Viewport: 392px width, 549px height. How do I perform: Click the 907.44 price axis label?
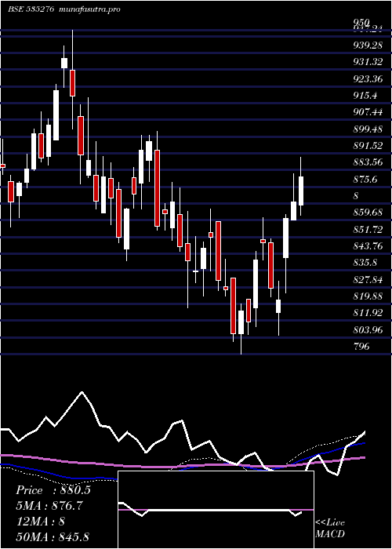[368, 112]
